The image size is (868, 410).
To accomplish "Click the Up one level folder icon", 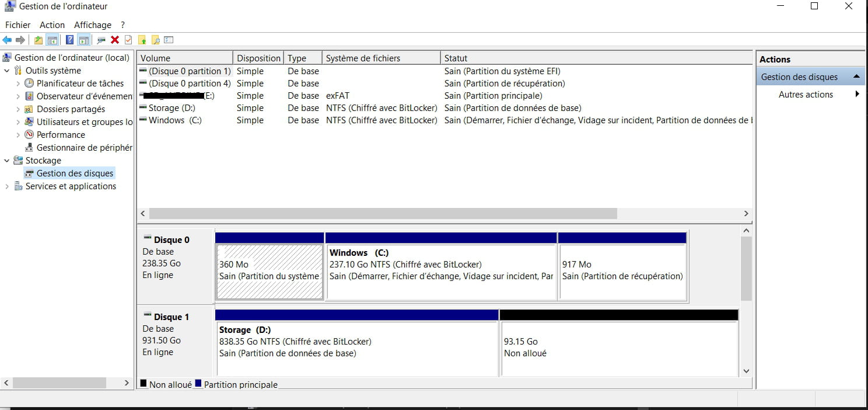I will click(38, 40).
